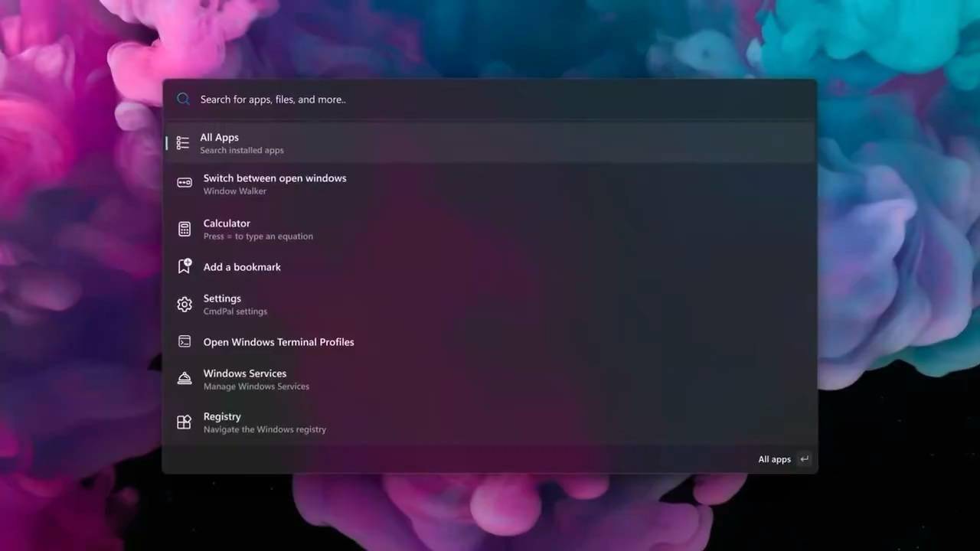Click the Enter key icon in footer
980x551 pixels.
[x=804, y=459]
